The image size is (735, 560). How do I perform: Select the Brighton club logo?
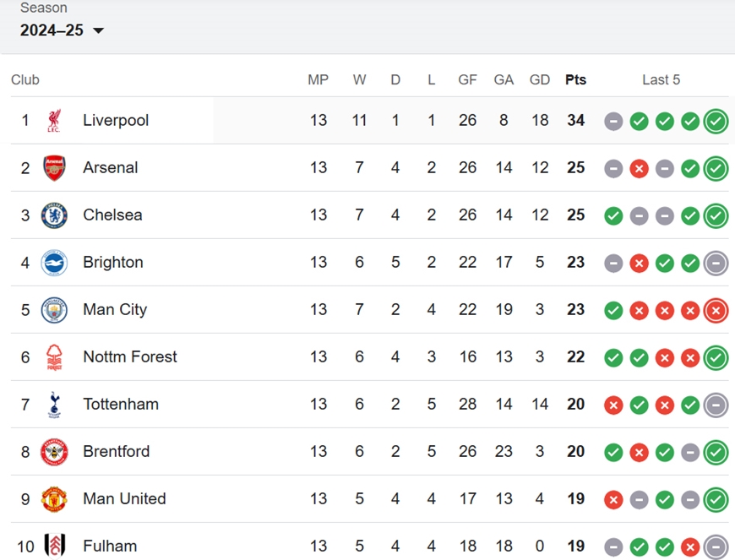pyautogui.click(x=54, y=263)
